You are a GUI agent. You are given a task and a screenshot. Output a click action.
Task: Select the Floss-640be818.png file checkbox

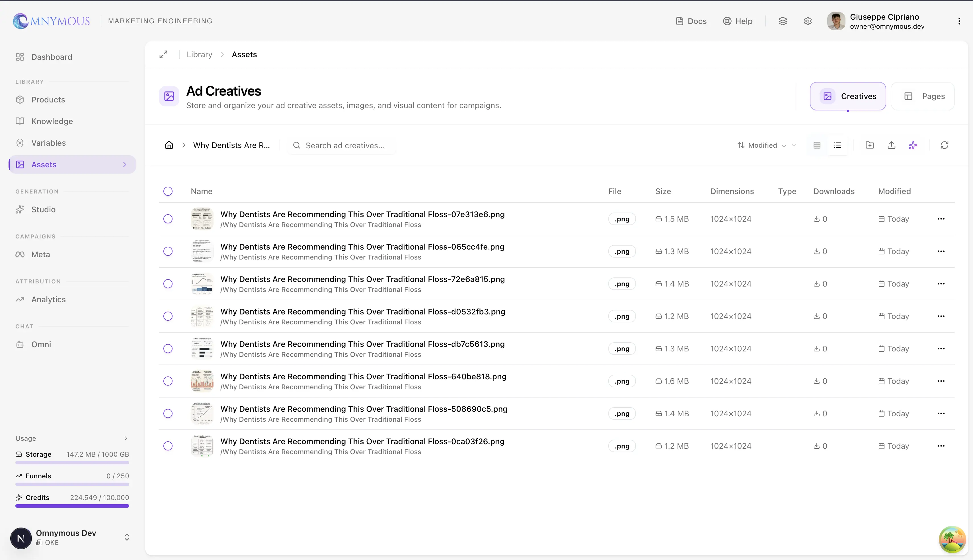(168, 381)
